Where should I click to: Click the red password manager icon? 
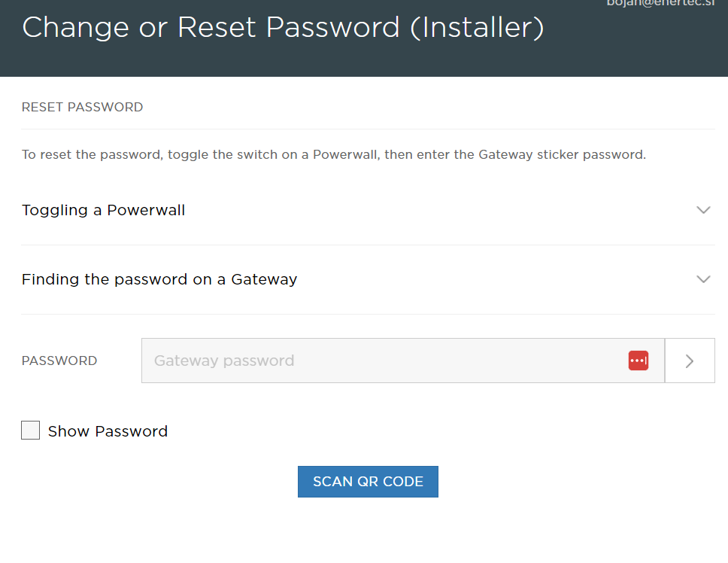tap(638, 361)
